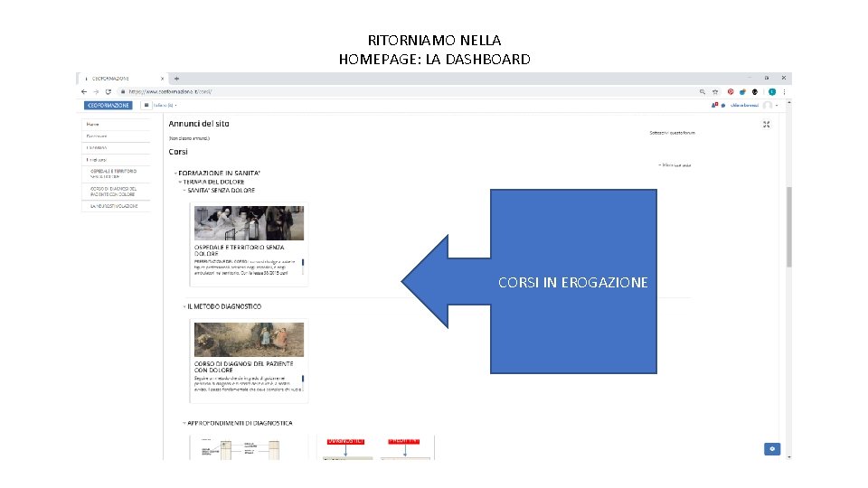Screen dimensions: 868x488
Task: Click the browser back arrow
Action: click(84, 92)
